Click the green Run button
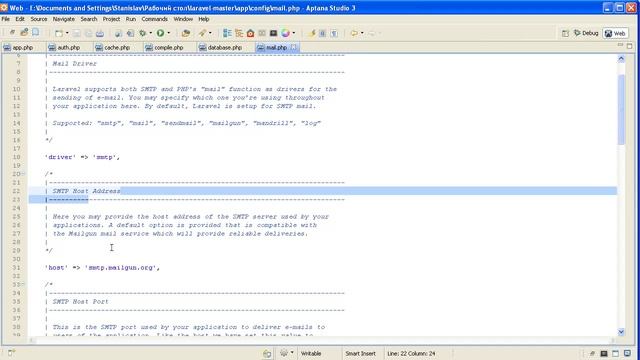The image size is (640, 360). point(160,33)
